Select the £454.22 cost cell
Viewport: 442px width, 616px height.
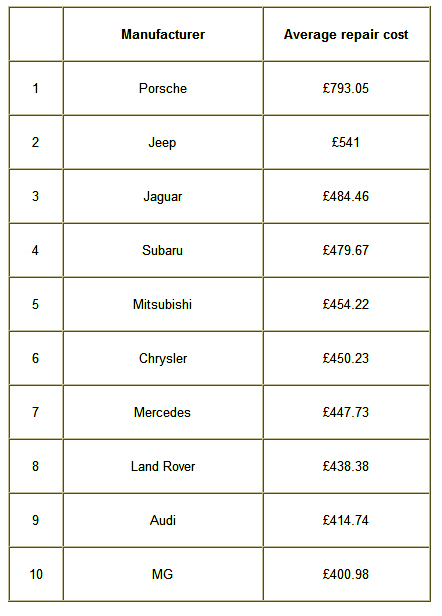click(346, 304)
